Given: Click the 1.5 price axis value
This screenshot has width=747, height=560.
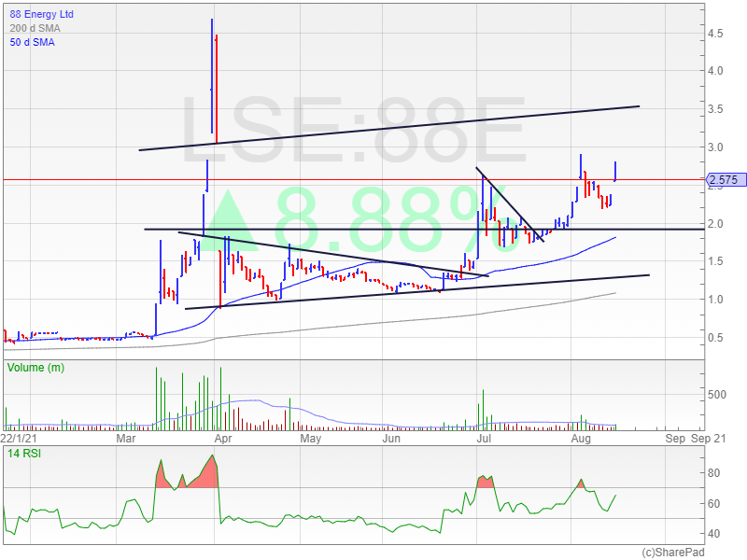Looking at the screenshot, I should pos(715,261).
